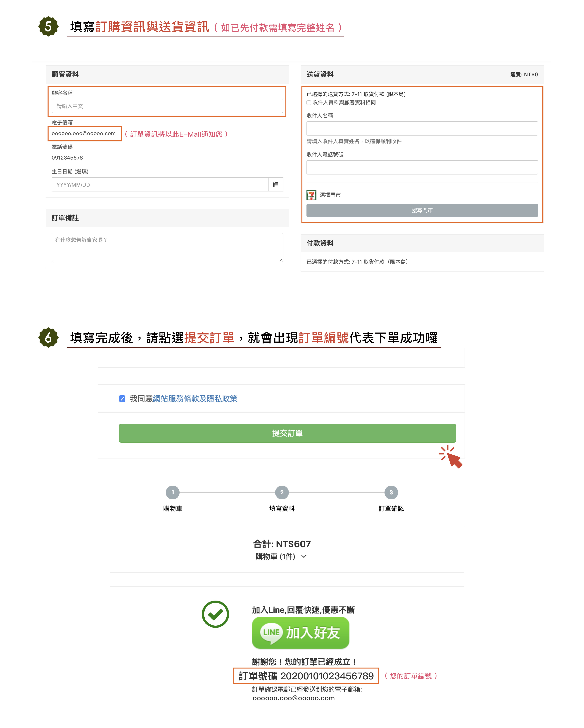Image resolution: width=584 pixels, height=728 pixels.
Task: Click the step 2 填寫資料 circle
Action: tap(282, 492)
